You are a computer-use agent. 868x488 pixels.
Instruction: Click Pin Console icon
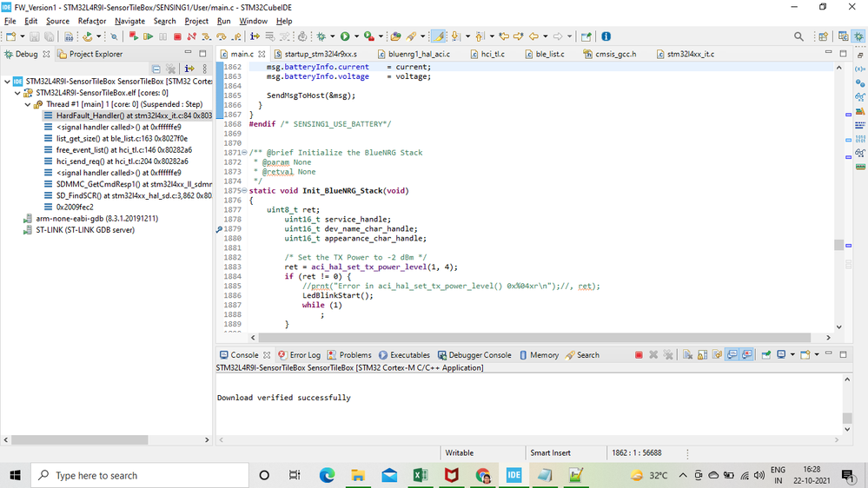pos(766,354)
